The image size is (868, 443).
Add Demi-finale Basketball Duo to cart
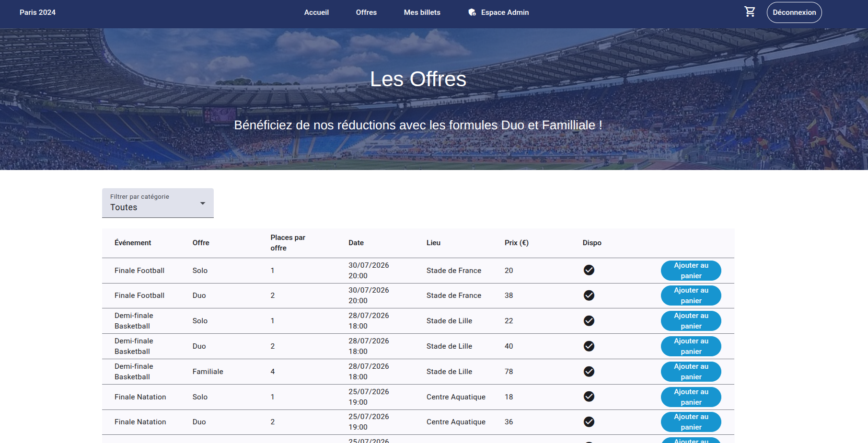coord(691,346)
